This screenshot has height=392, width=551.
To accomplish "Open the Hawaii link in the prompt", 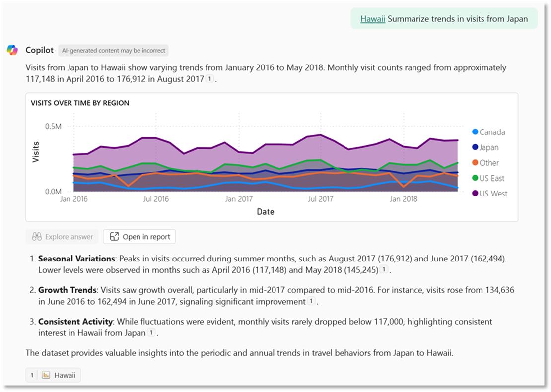I will 372,19.
